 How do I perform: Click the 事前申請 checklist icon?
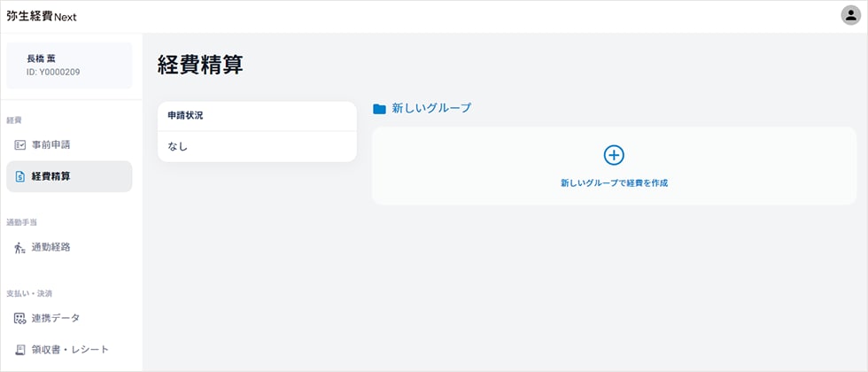click(20, 144)
